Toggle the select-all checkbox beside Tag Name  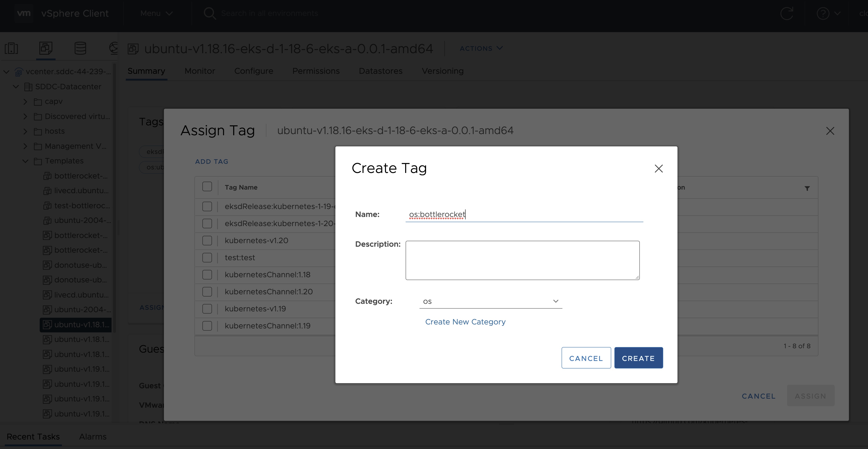click(x=207, y=187)
